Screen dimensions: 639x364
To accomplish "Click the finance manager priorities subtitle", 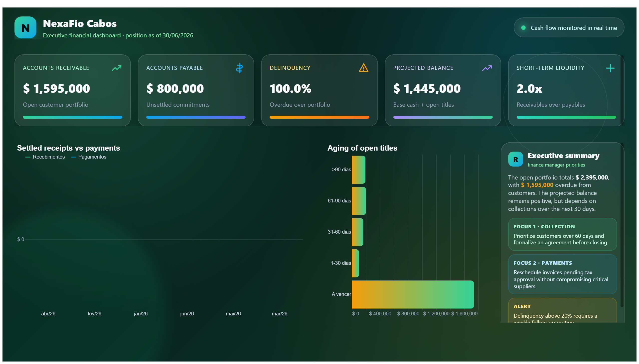I will pos(556,165).
